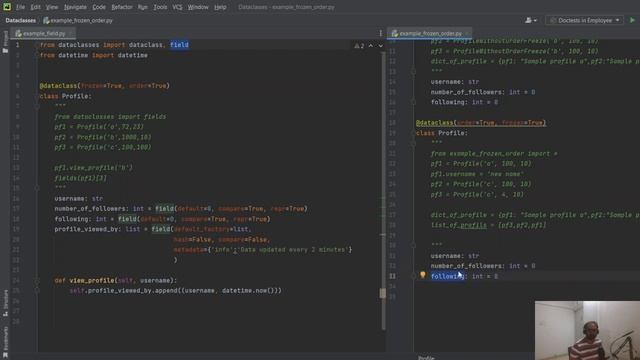Click 'self.profile_viewed_by.append' line

[176, 291]
